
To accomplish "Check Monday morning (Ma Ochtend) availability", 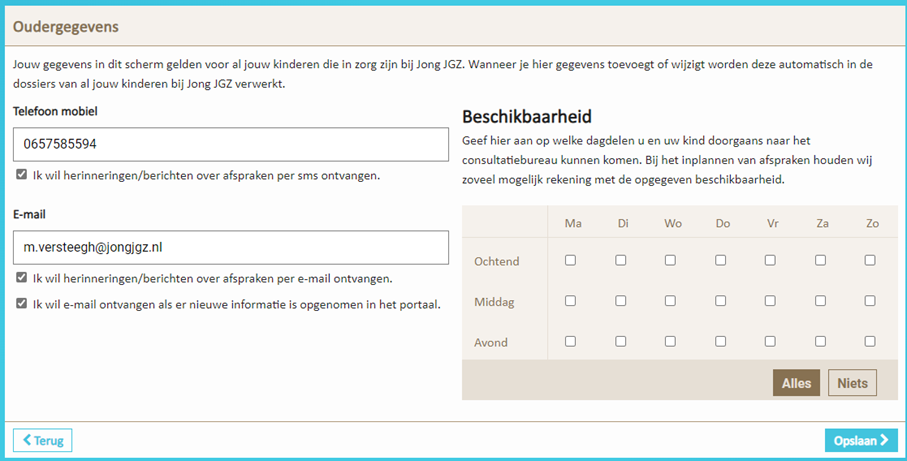I will coord(571,260).
